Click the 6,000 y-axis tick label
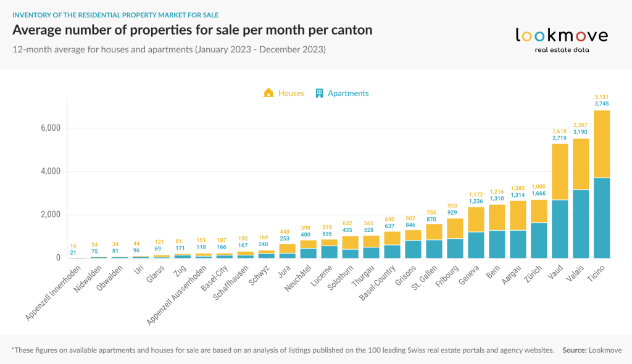The height and width of the screenshot is (364, 632). pyautogui.click(x=51, y=128)
